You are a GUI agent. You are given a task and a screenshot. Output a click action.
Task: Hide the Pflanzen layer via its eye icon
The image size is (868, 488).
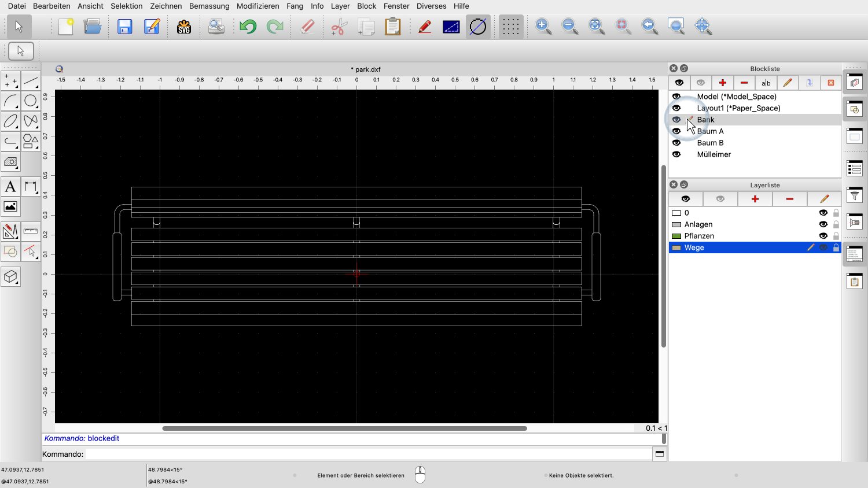point(823,235)
